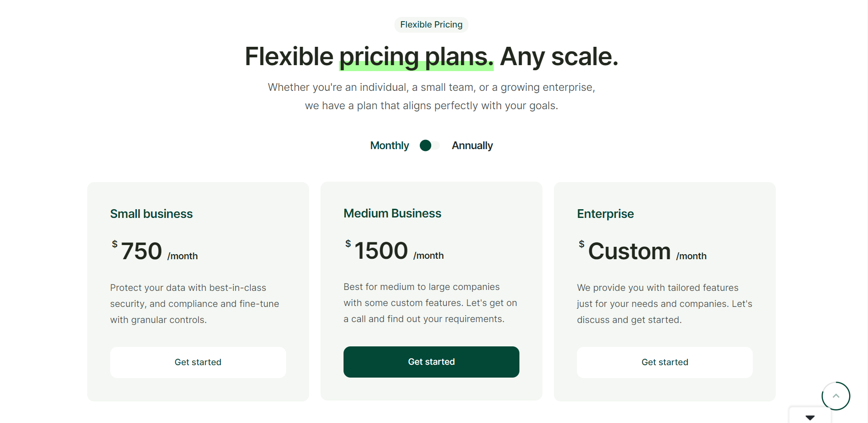Click the Medium Business plan title
868x423 pixels.
click(392, 213)
